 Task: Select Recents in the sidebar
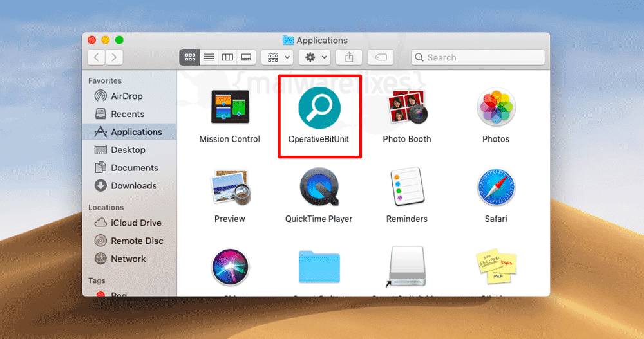129,114
